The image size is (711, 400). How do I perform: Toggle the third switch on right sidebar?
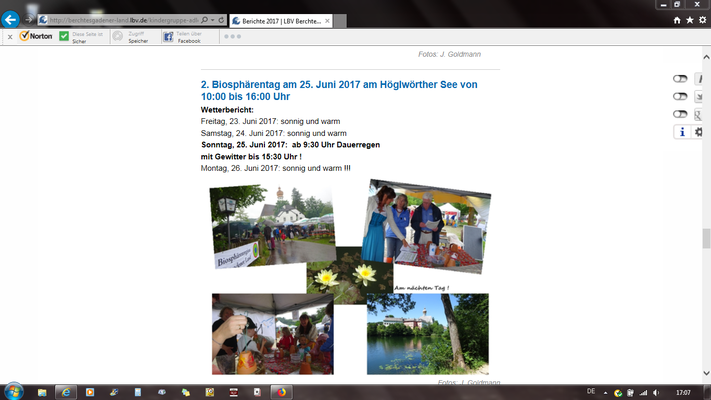pyautogui.click(x=680, y=114)
